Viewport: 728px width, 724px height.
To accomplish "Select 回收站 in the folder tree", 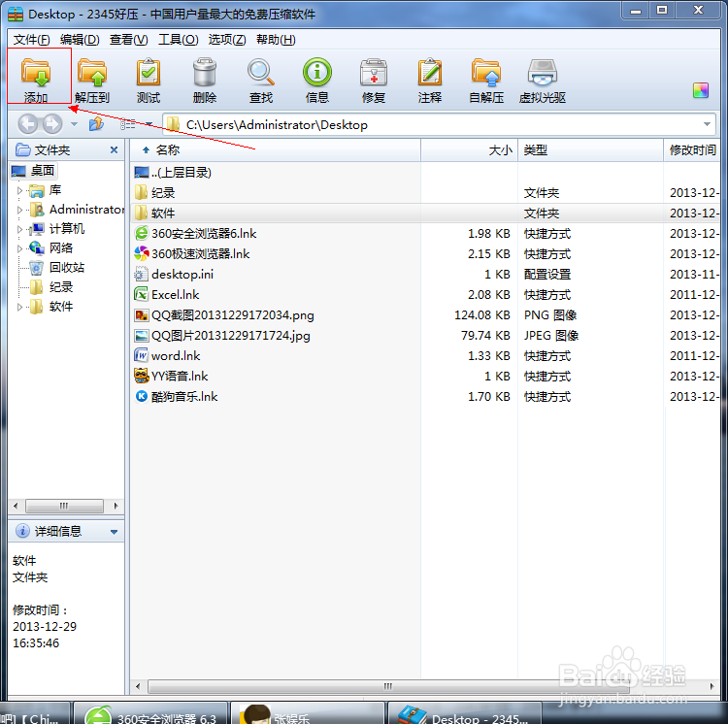I will 67,267.
